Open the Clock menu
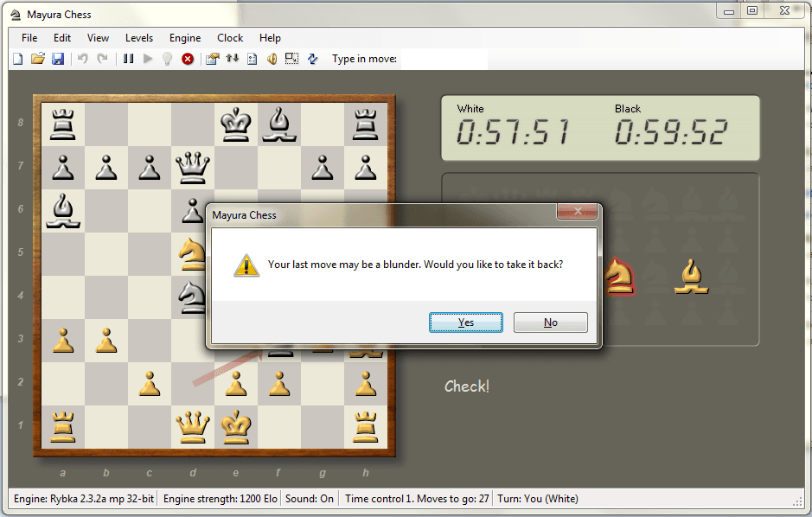The height and width of the screenshot is (517, 812). [x=230, y=38]
